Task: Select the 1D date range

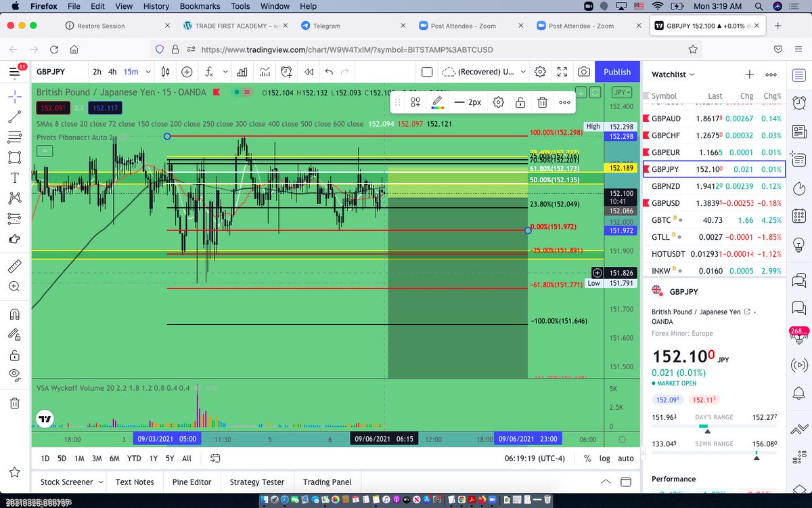Action: 45,459
